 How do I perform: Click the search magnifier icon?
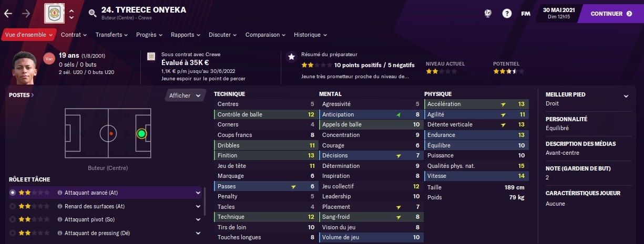click(93, 14)
